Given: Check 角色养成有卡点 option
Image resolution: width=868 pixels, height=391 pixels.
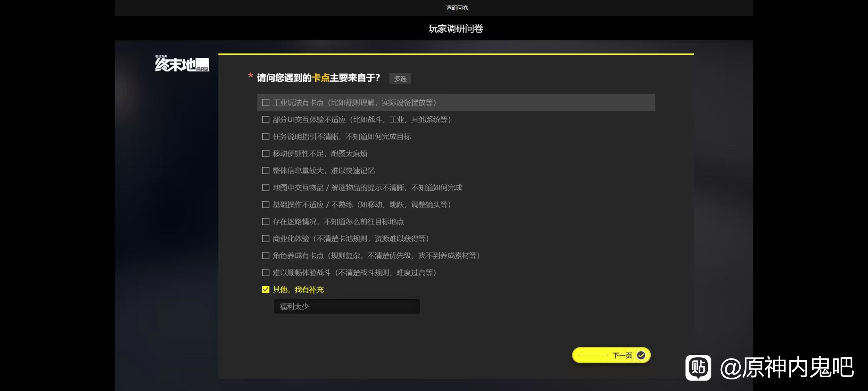Looking at the screenshot, I should pos(266,256).
